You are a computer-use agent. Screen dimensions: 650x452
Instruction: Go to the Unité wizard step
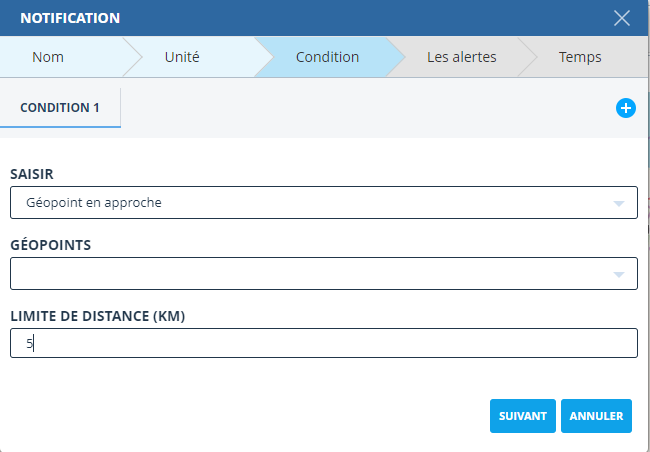182,57
